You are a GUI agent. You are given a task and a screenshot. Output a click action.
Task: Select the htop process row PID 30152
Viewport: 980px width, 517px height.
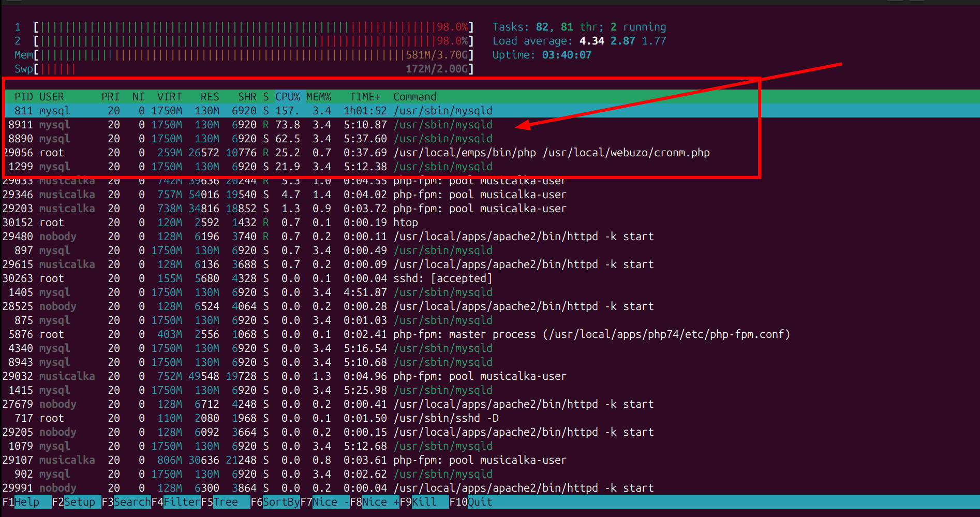(310, 223)
